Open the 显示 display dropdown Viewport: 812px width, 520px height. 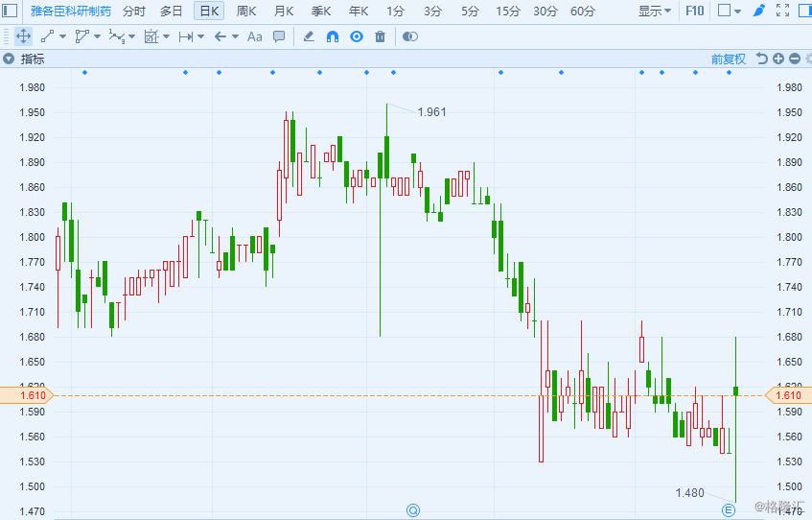coord(655,11)
